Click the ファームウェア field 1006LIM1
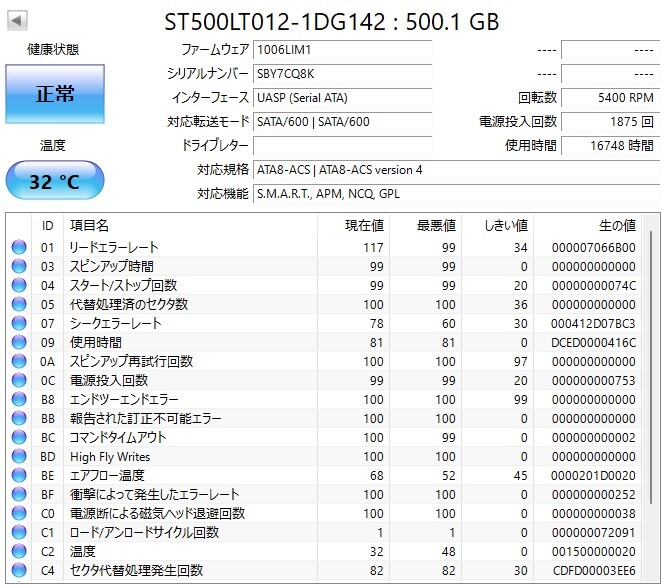 coord(343,50)
